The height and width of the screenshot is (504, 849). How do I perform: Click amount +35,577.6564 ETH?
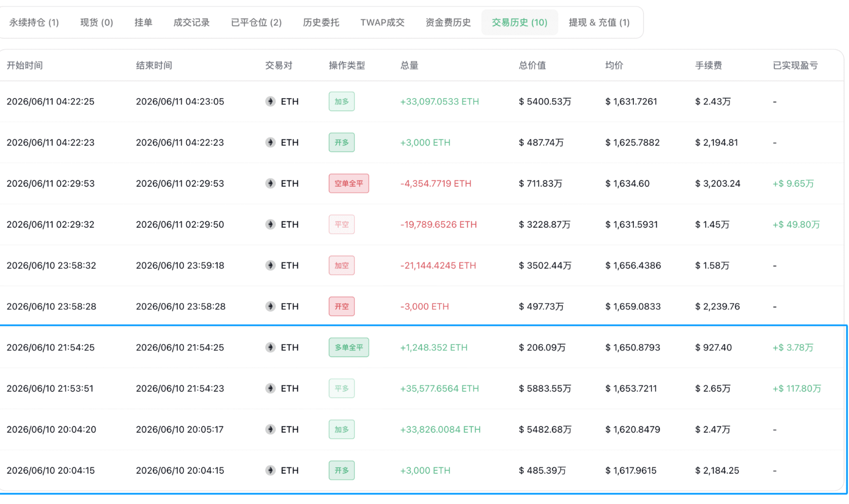pos(439,389)
